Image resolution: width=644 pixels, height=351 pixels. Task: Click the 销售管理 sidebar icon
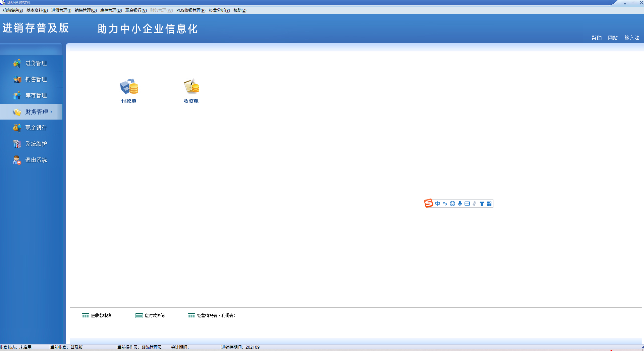17,79
